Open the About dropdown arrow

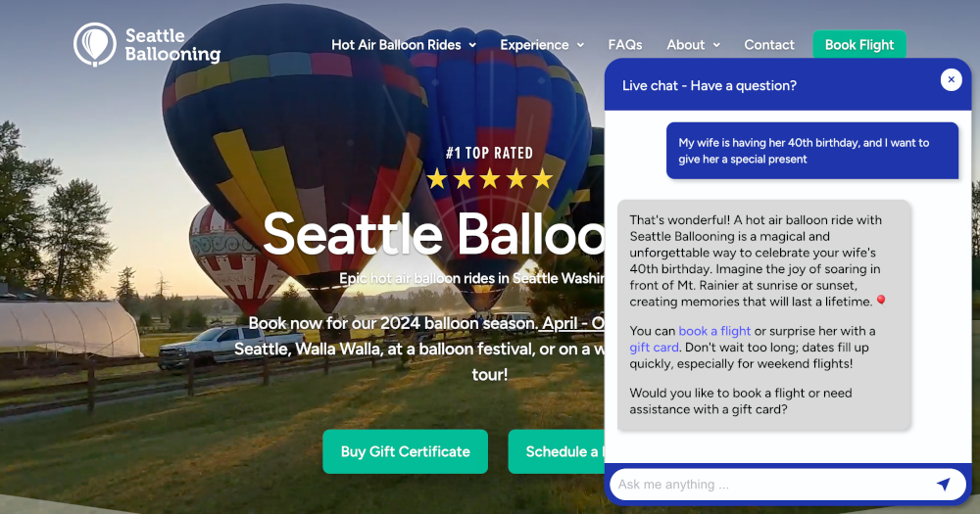[716, 45]
